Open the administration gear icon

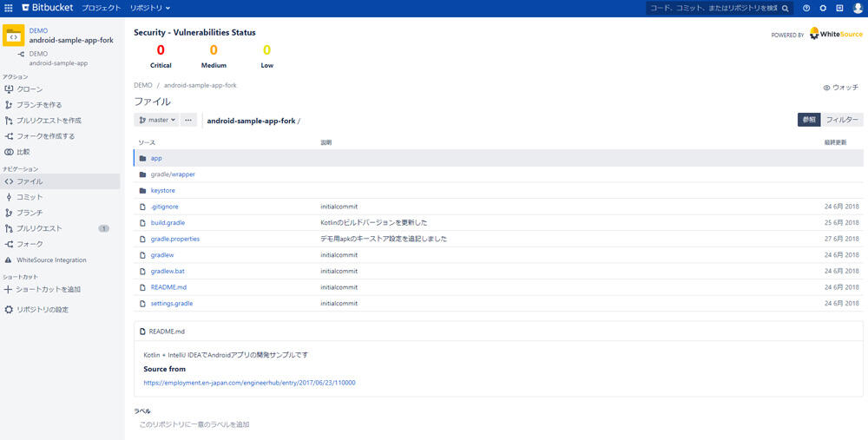point(823,8)
